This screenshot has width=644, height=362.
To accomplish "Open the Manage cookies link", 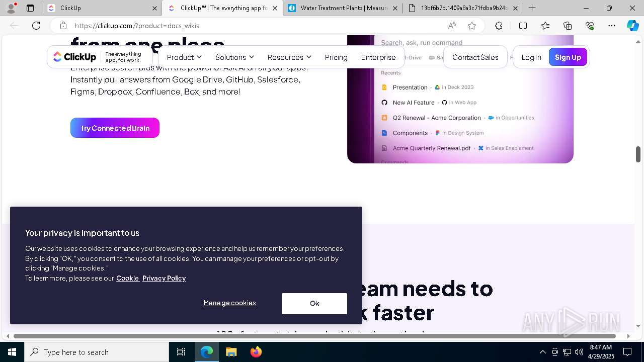I will tap(229, 303).
